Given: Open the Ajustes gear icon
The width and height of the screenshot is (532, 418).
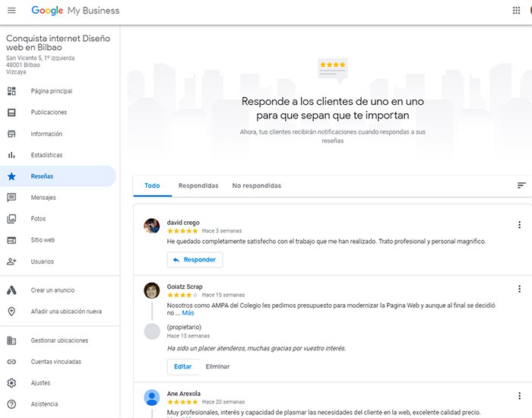Looking at the screenshot, I should click(11, 383).
